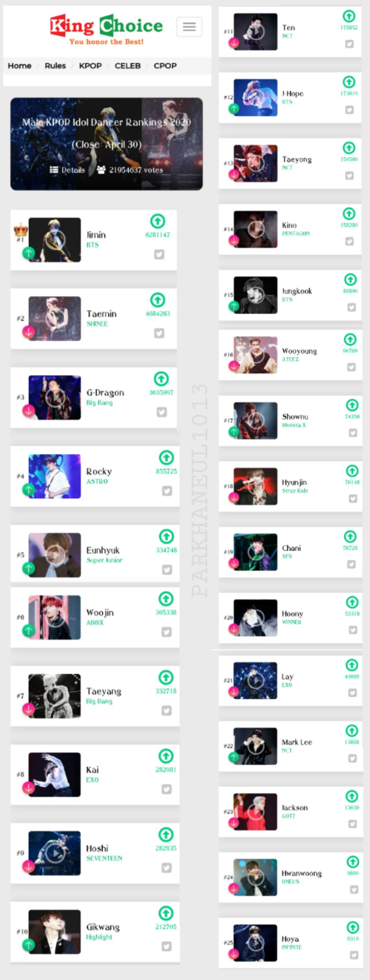Screen dimensions: 370x980
Task: Upvote Hoya of INFINITE
Action: (x=353, y=927)
